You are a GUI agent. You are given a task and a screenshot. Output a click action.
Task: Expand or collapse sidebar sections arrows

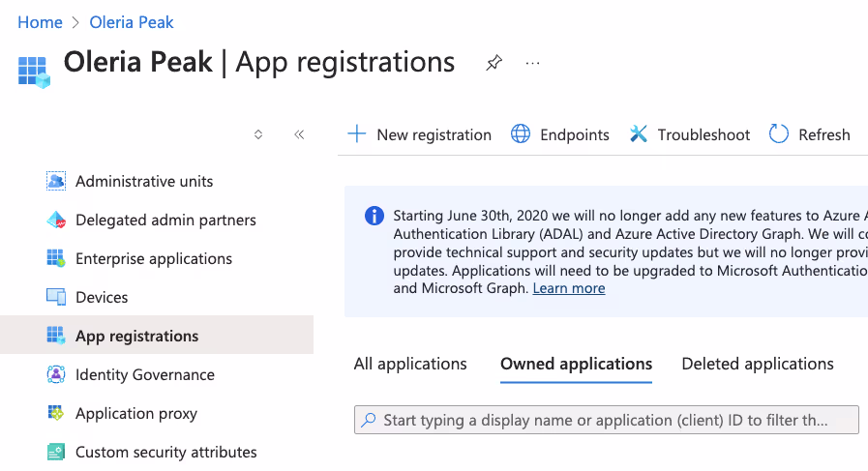click(x=258, y=134)
